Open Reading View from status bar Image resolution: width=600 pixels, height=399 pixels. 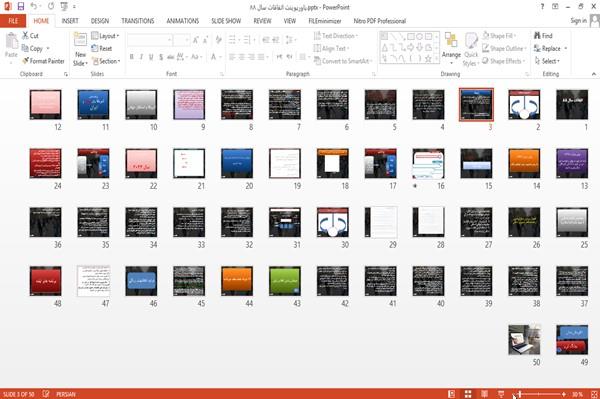point(484,394)
